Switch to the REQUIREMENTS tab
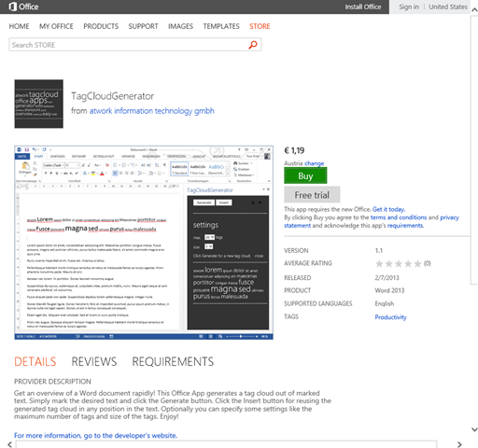The height and width of the screenshot is (448, 478). tap(173, 361)
